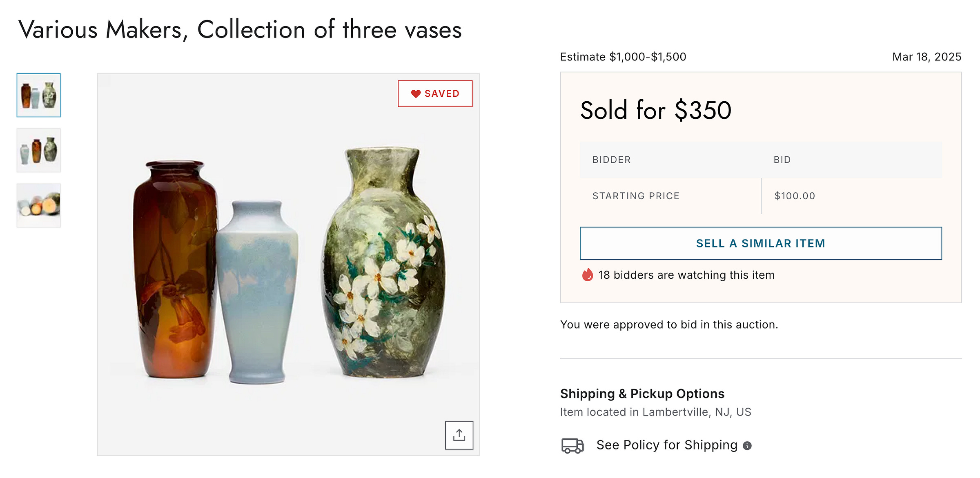Click the shipping info circle icon
Screen dimensions: 980x478
(747, 446)
